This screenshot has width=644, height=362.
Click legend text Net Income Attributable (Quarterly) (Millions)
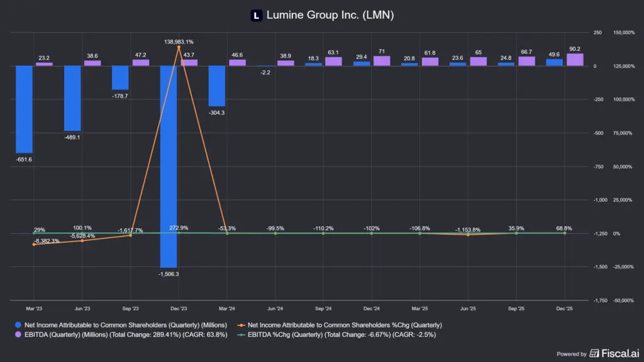(x=126, y=325)
